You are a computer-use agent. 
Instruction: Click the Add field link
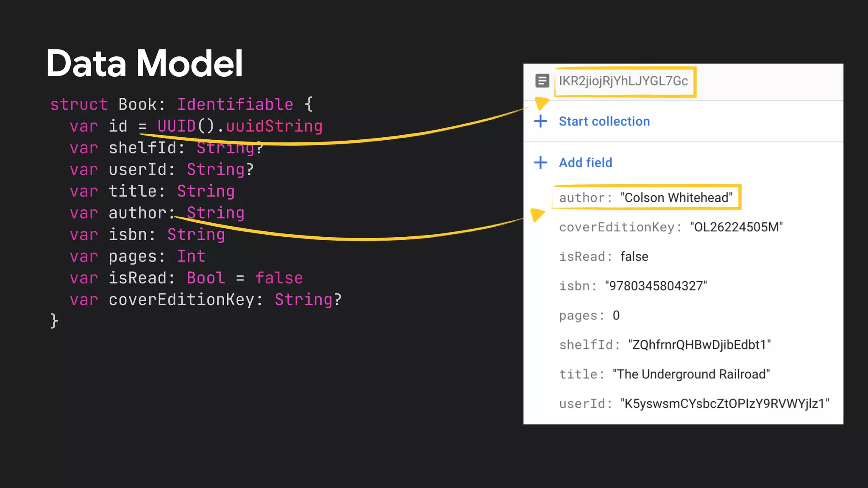pos(585,162)
